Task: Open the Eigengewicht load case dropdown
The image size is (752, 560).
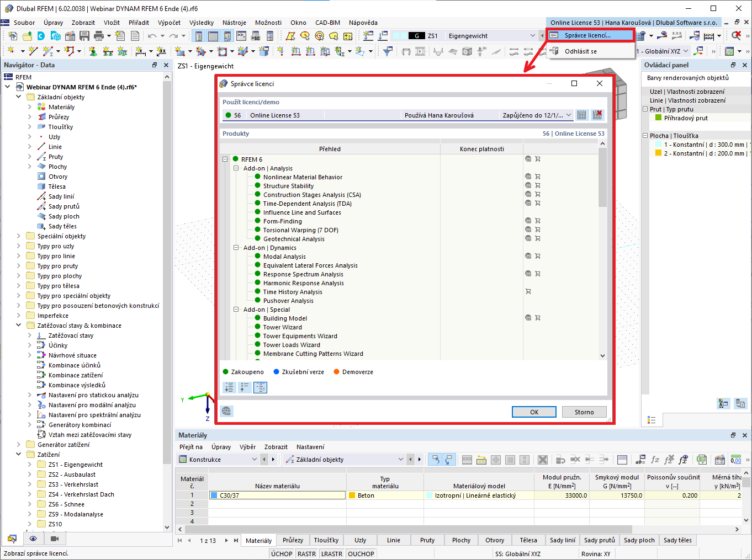Action: [491, 36]
